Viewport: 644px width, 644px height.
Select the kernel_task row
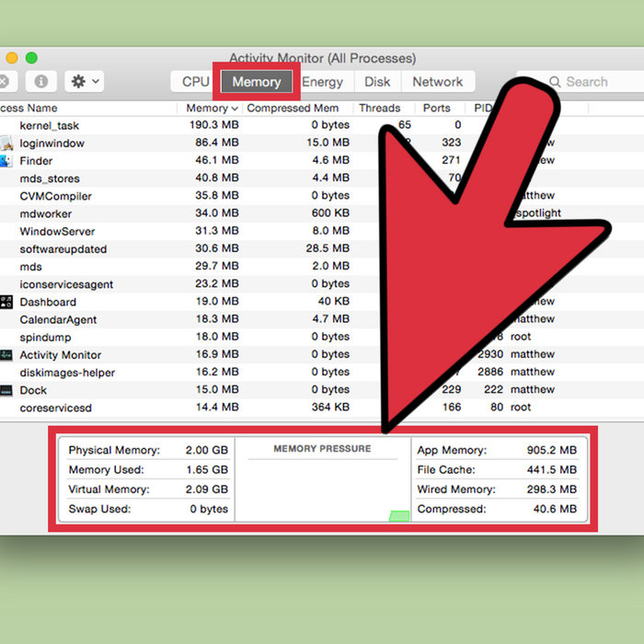pyautogui.click(x=322, y=125)
